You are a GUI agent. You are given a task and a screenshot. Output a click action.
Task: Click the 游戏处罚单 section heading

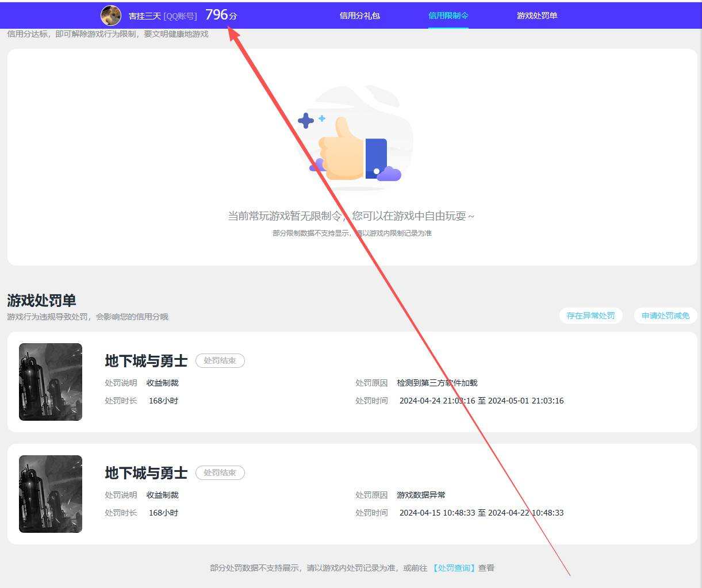(41, 300)
